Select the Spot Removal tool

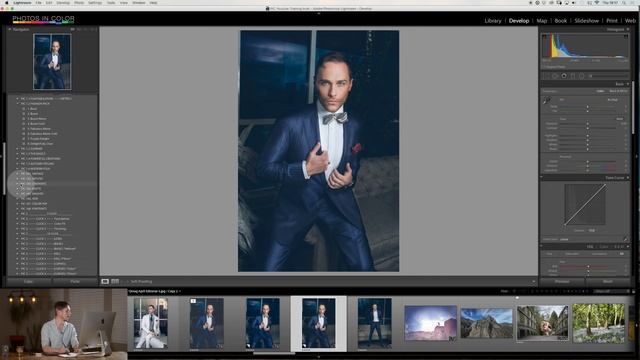(555, 76)
